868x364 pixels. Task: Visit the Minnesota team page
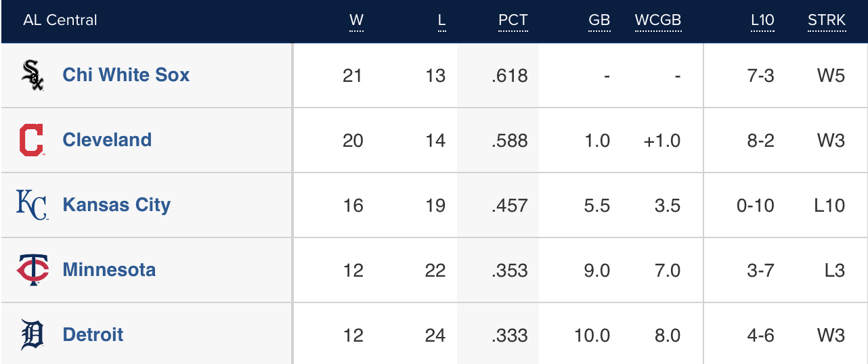coord(109,270)
